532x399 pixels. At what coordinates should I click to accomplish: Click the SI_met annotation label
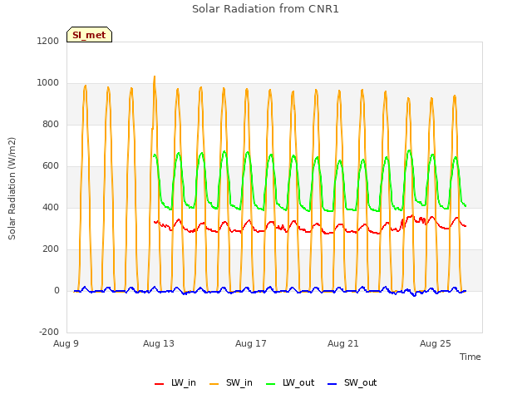click(x=89, y=35)
